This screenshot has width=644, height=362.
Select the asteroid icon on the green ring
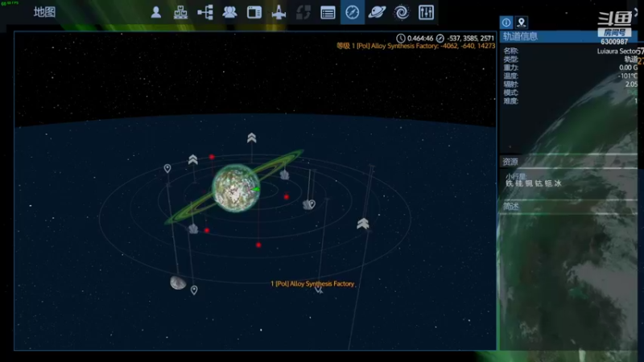pos(284,175)
